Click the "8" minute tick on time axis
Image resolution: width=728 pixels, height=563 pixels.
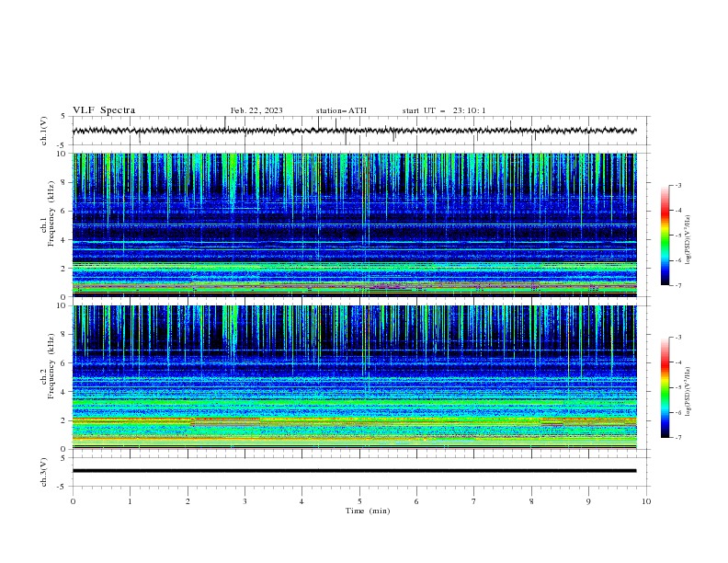(531, 501)
